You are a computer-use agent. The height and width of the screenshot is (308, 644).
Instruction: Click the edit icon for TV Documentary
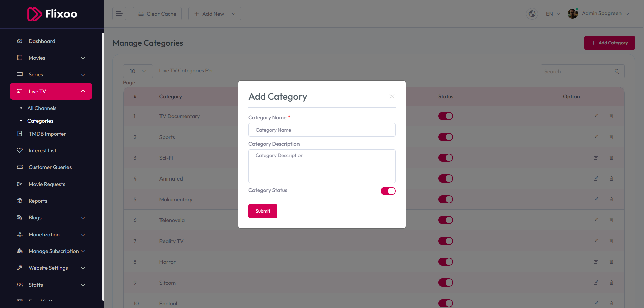pos(596,116)
